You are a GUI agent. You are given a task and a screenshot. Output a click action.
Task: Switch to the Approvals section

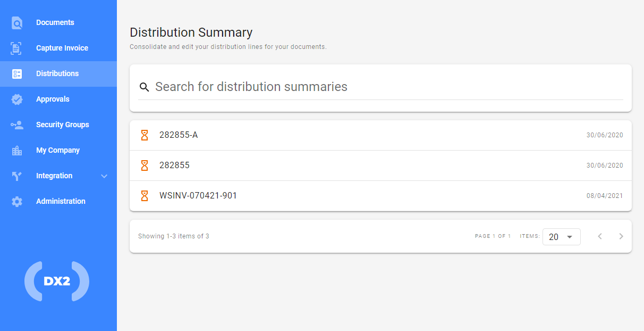coord(53,99)
